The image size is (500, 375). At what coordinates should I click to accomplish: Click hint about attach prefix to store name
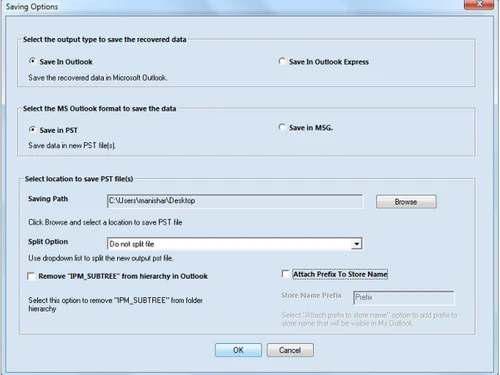click(x=369, y=319)
